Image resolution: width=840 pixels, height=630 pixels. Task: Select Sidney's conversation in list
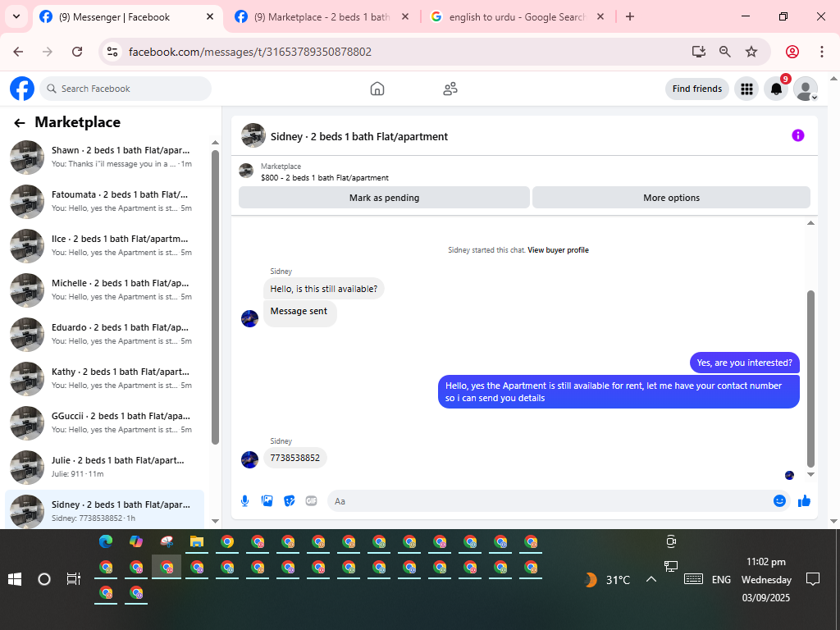click(x=104, y=510)
